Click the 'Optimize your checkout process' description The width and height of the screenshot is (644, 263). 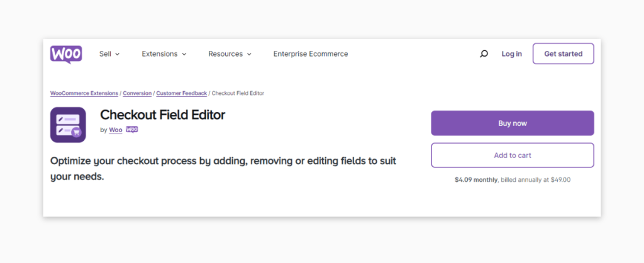[223, 169]
